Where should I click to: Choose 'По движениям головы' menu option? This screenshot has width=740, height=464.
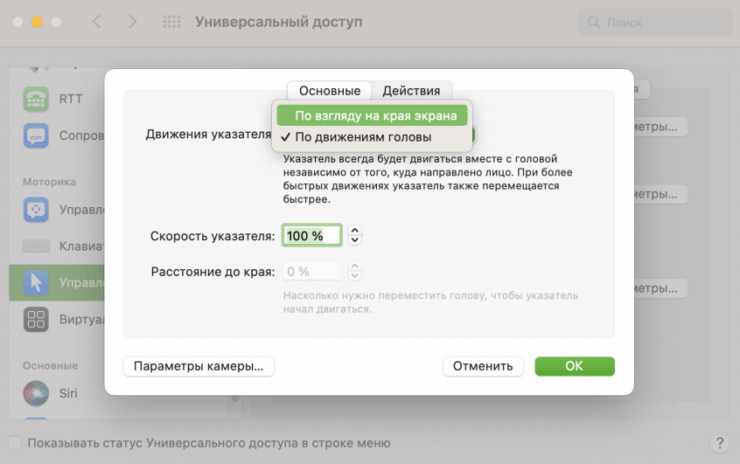pos(372,137)
